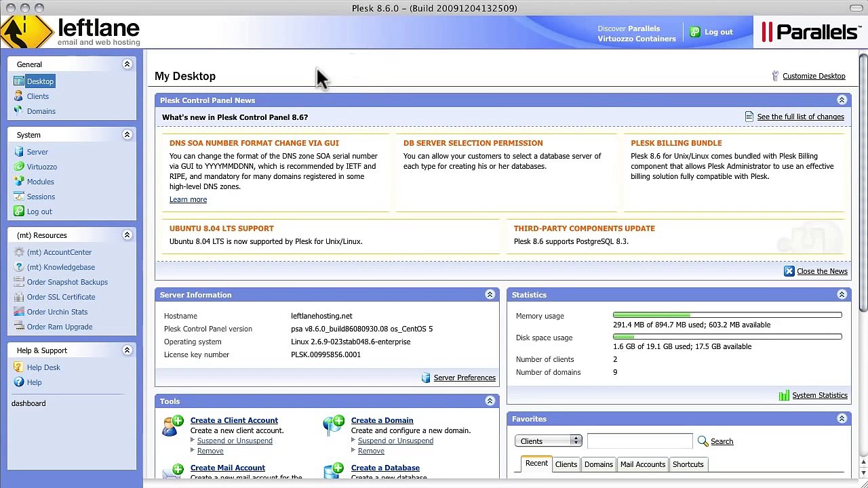This screenshot has width=868, height=488.
Task: Open See the full list of changes
Action: [x=801, y=117]
